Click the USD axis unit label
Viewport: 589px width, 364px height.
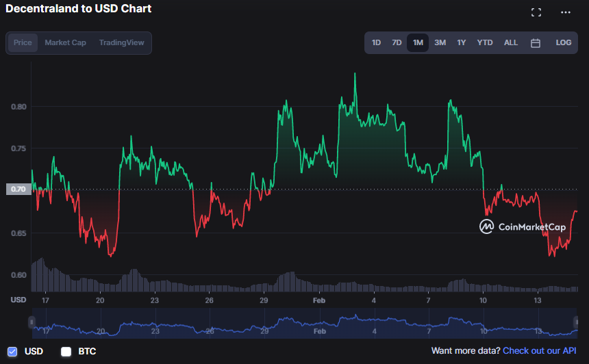click(18, 300)
